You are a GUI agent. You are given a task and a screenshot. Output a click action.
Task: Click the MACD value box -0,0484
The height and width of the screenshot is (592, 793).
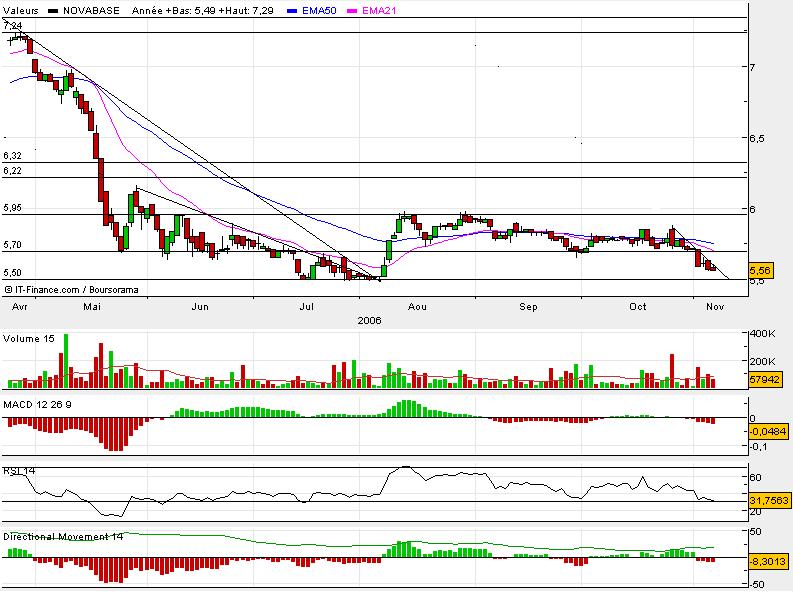768,431
